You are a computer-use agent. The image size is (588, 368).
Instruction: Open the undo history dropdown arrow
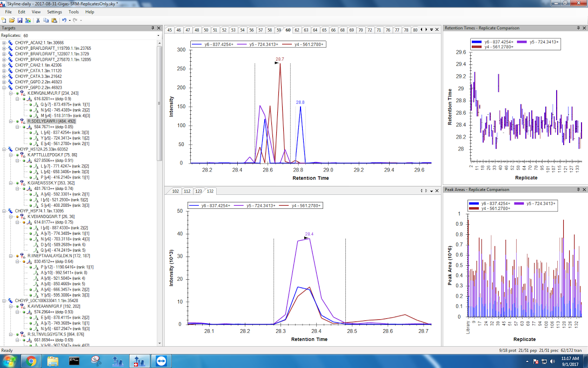69,20
